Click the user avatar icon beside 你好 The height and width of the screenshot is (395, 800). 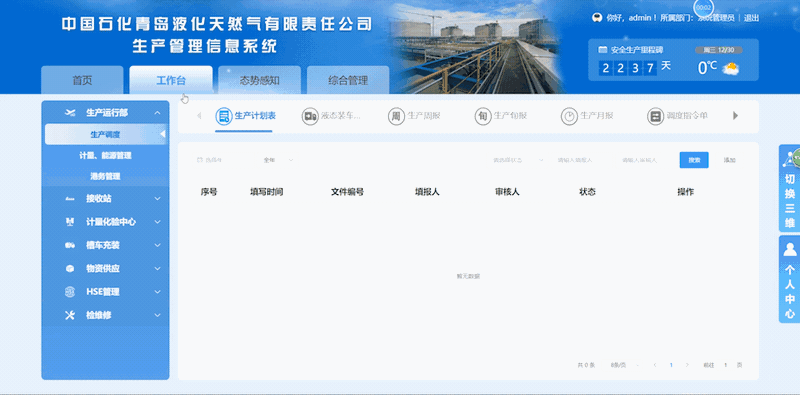(596, 17)
